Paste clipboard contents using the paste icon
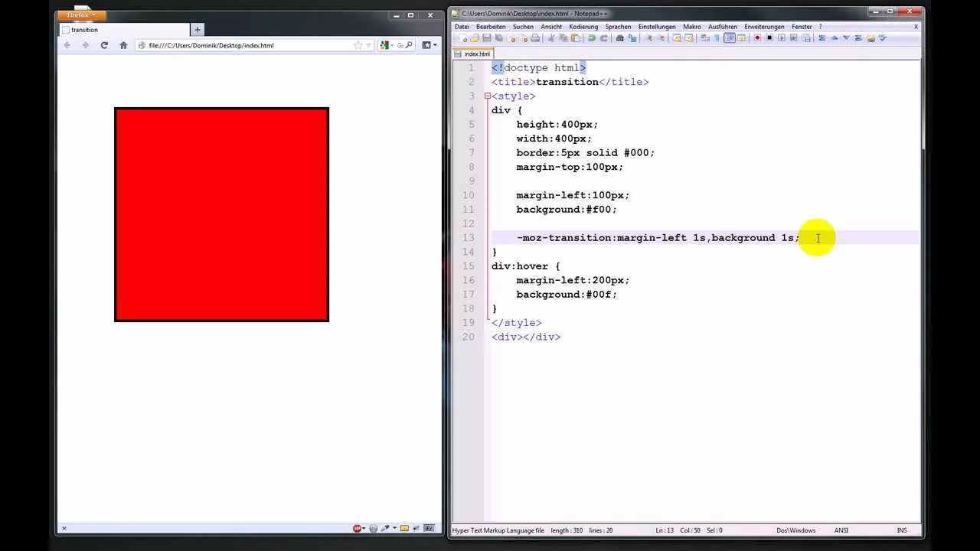The height and width of the screenshot is (551, 980). [x=574, y=37]
